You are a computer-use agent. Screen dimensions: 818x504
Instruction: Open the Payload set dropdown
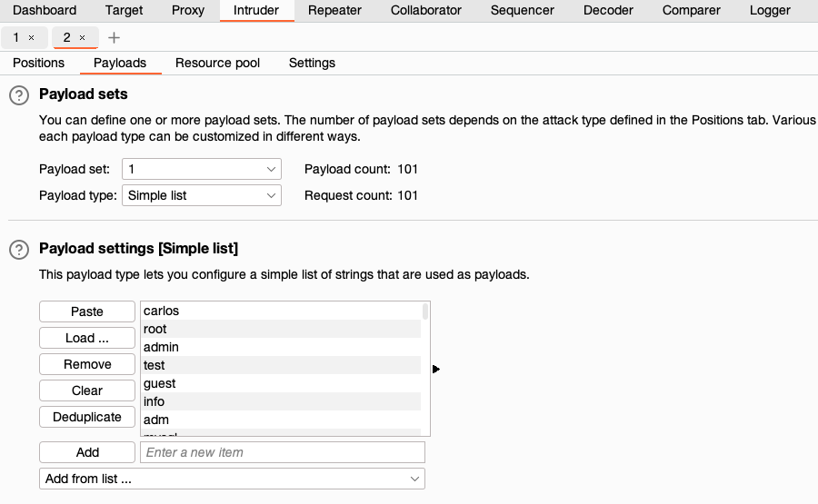point(202,169)
